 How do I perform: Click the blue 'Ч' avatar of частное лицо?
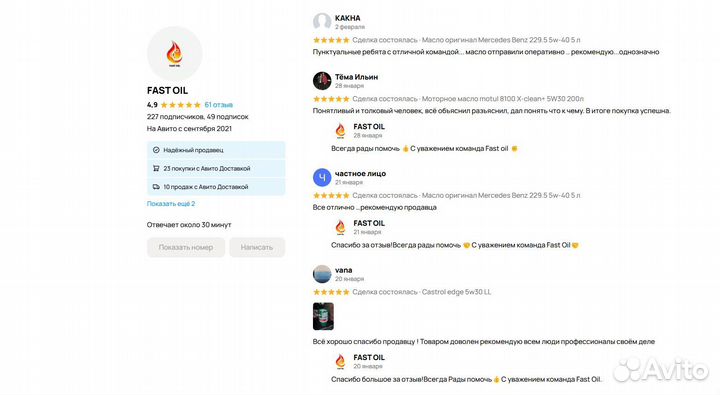coord(322,177)
